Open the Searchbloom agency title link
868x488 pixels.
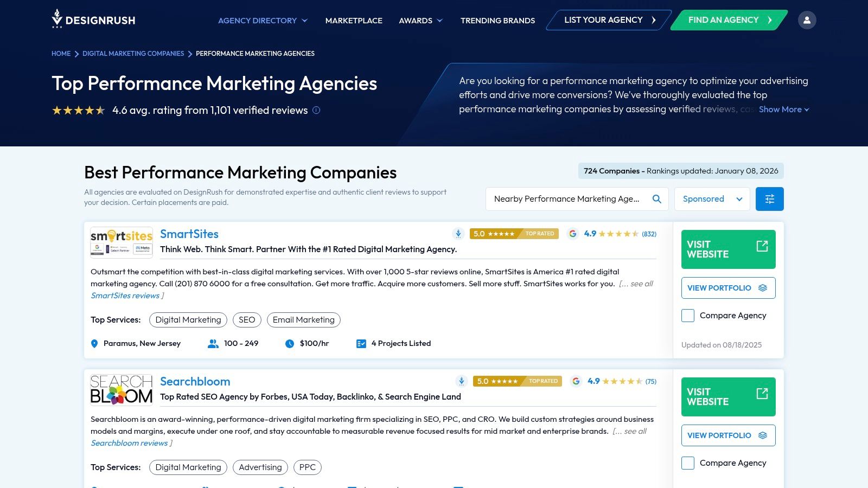195,382
